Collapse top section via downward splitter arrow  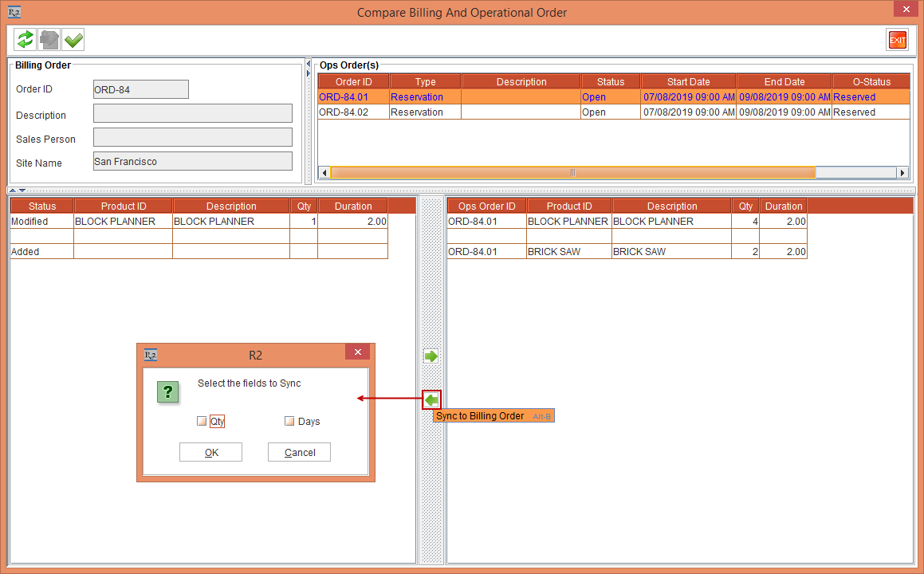point(22,191)
